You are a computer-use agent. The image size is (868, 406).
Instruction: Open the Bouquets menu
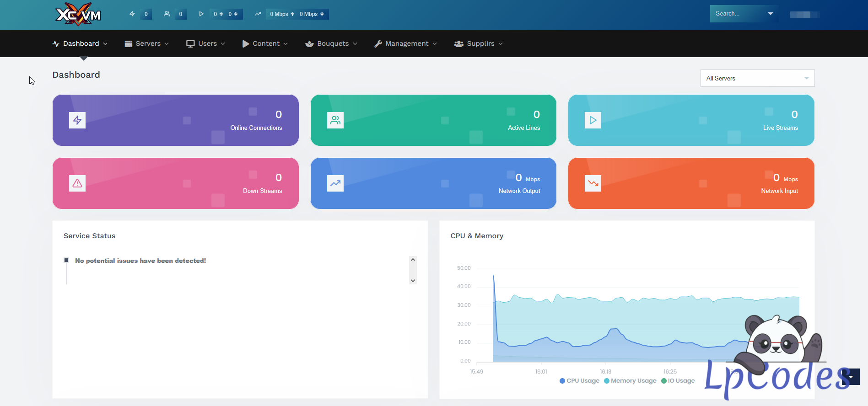coord(331,43)
